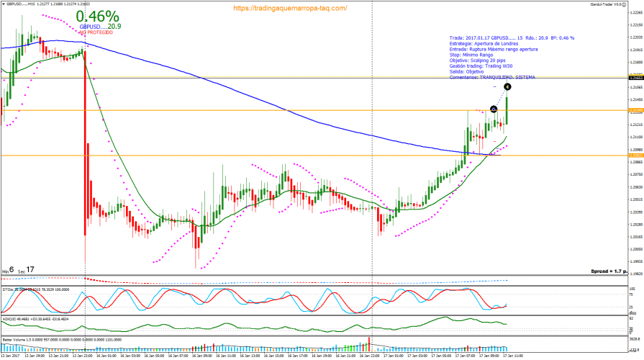
Task: Select the blue GBPUSD....20.9 result label
Action: 100,26
